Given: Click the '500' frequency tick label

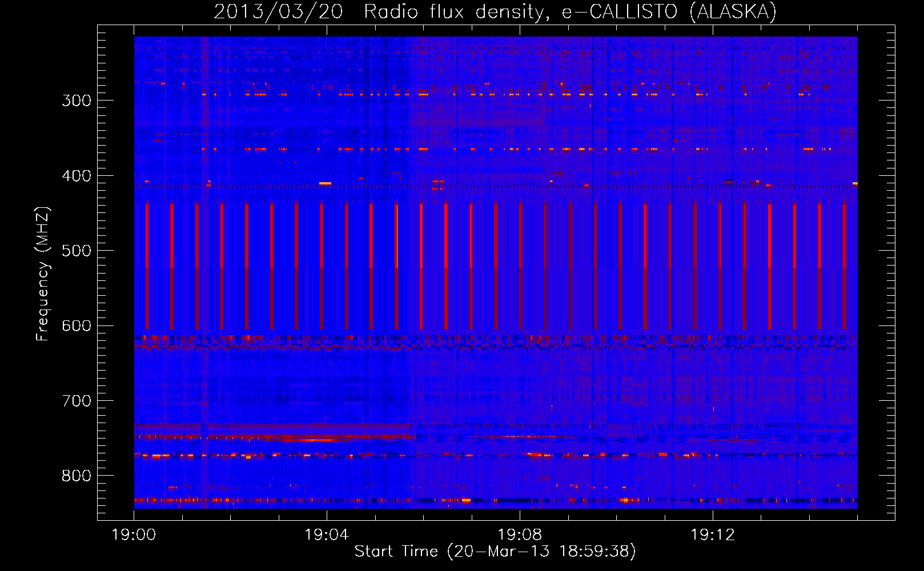Looking at the screenshot, I should 76,251.
